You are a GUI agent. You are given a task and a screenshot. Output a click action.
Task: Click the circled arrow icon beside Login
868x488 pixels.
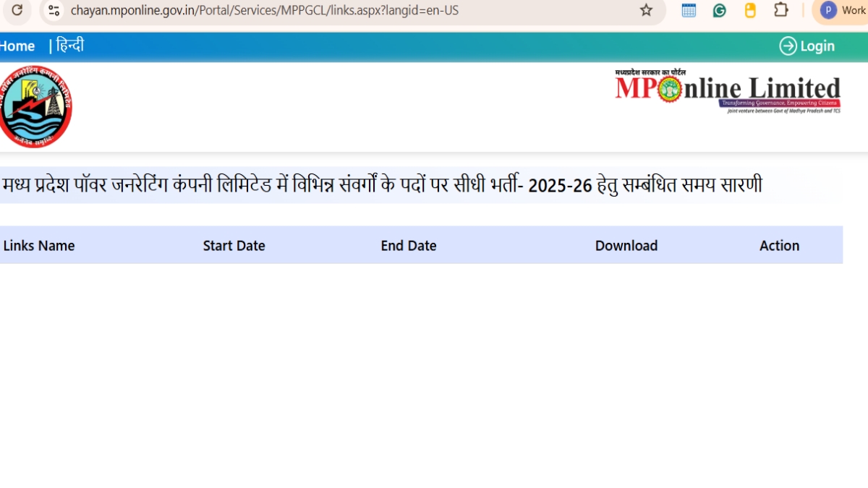pos(788,46)
